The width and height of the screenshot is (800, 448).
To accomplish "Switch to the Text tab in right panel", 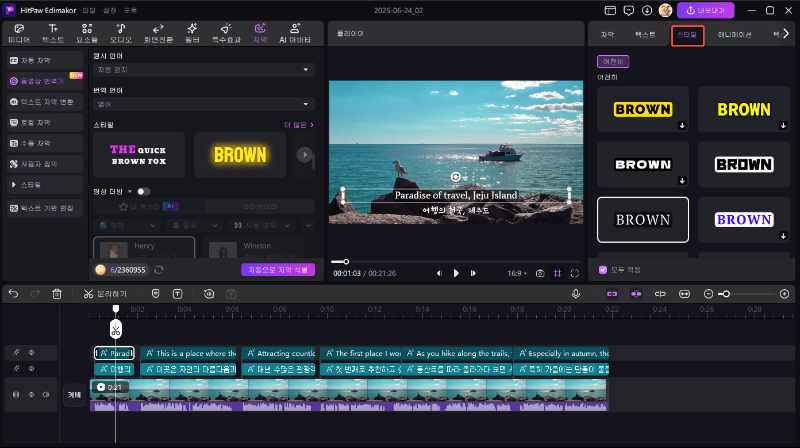I will pos(645,34).
